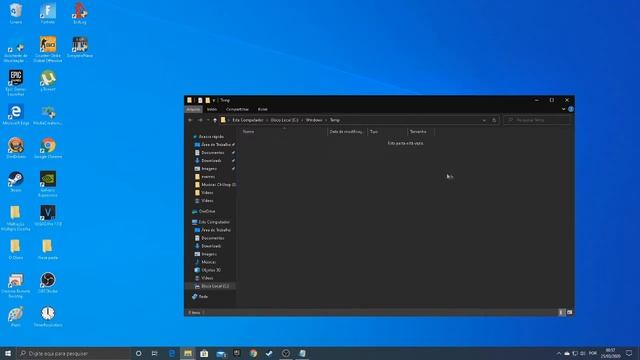Select the Nova pasta folder on desktop
640x360 pixels.
[x=48, y=249]
